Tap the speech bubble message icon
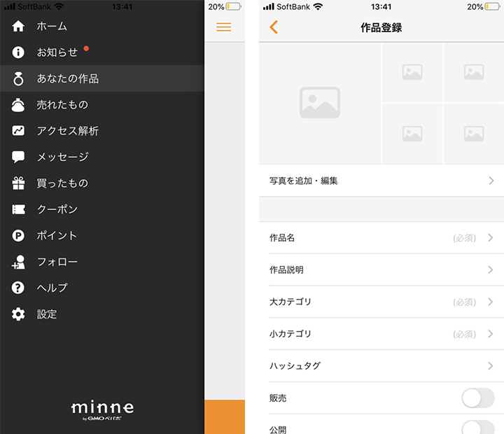This screenshot has width=504, height=434. pyautogui.click(x=18, y=157)
